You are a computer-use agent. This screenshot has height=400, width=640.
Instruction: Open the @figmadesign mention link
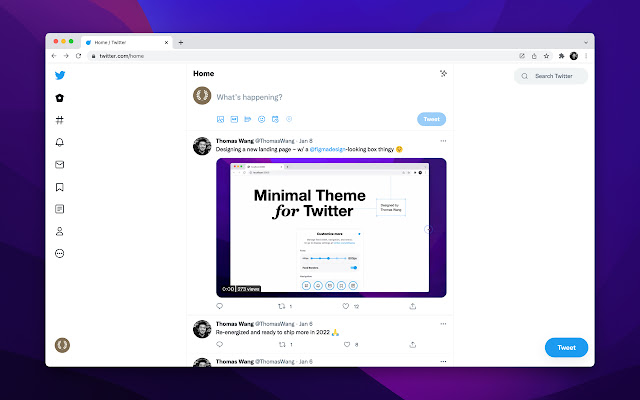coord(327,149)
